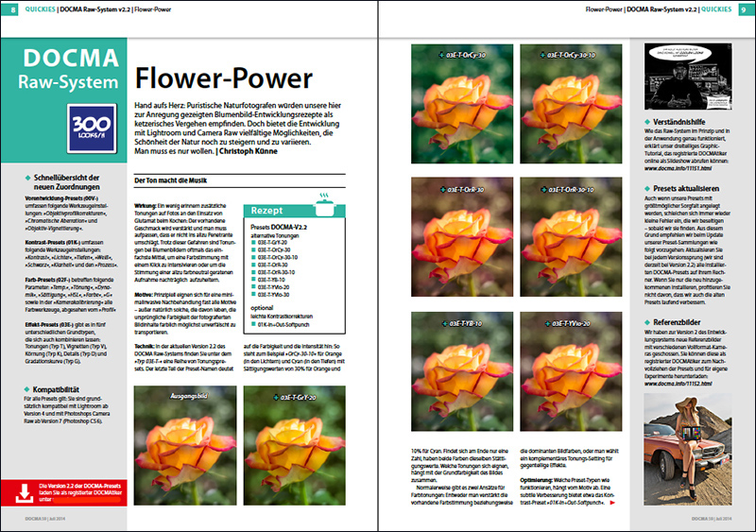This screenshot has width=756, height=532.
Task: Click left footer DOCMA 59 | Juli 2014
Action: pyautogui.click(x=44, y=519)
